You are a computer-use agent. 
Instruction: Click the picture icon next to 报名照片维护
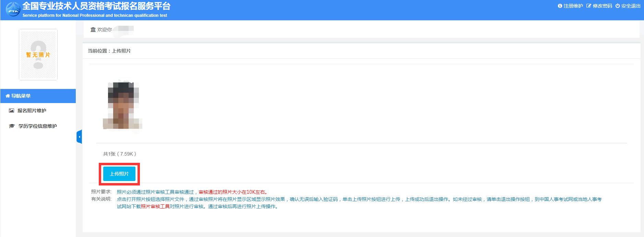coord(12,111)
